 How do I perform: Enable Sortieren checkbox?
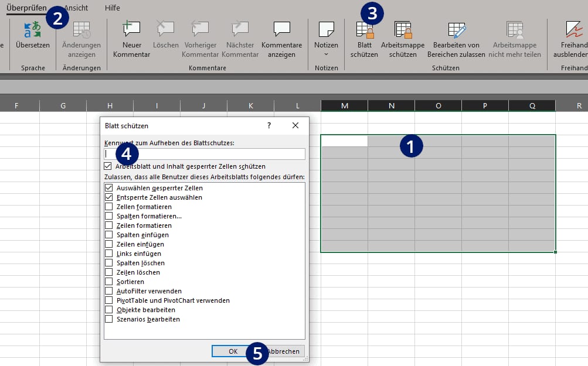point(109,281)
